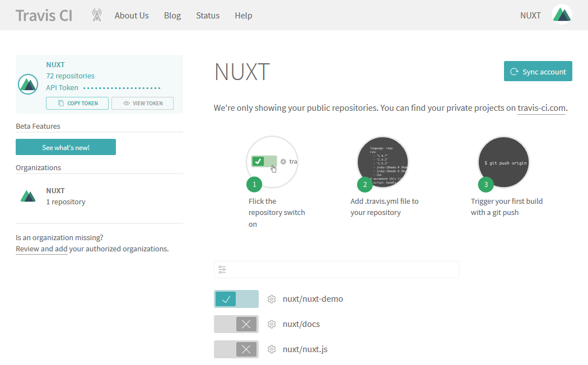Viewport: 588px width, 365px height.
Task: Disable the nuxt/nuxt-demo repository switch
Action: coord(236,299)
